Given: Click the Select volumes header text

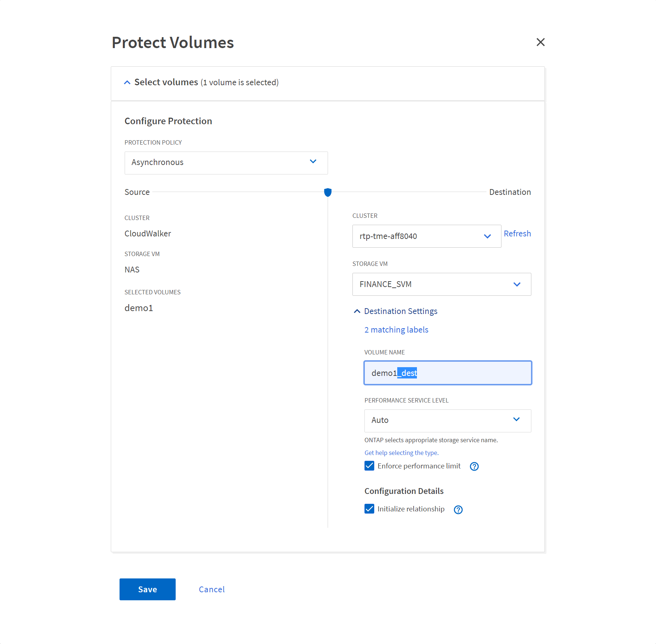Looking at the screenshot, I should click(166, 82).
